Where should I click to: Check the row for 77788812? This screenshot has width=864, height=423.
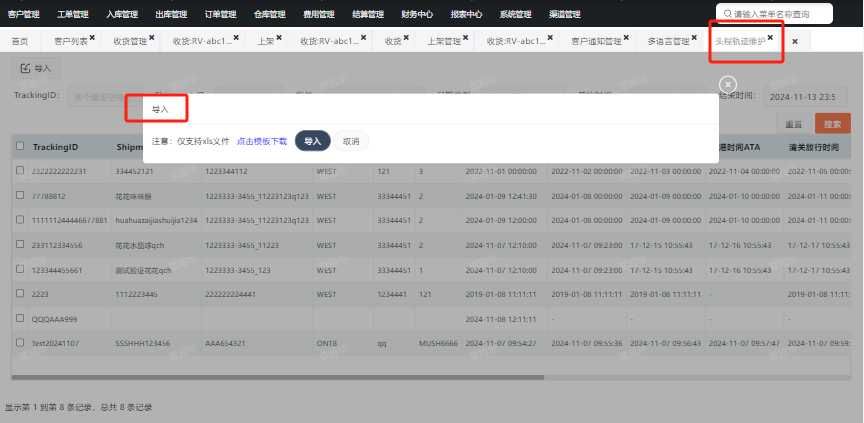pos(20,195)
